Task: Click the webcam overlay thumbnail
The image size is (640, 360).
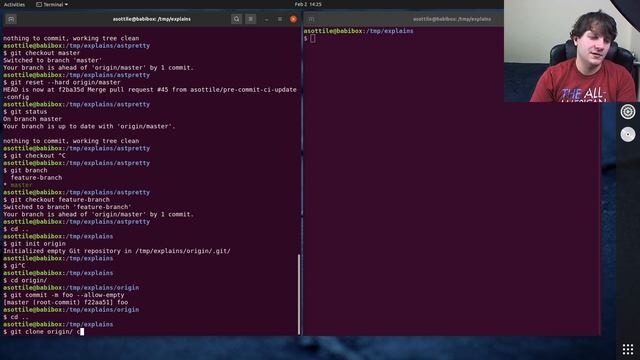Action: pyautogui.click(x=572, y=51)
